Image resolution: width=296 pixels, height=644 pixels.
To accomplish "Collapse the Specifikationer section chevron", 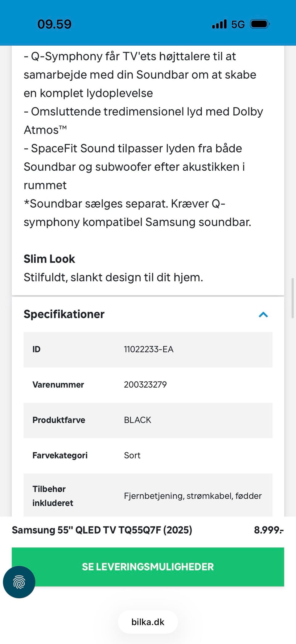I will 263,315.
